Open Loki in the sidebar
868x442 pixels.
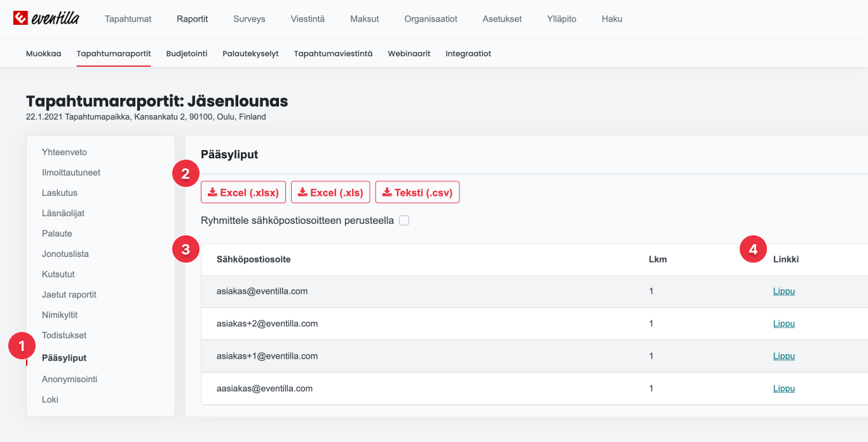pos(50,399)
